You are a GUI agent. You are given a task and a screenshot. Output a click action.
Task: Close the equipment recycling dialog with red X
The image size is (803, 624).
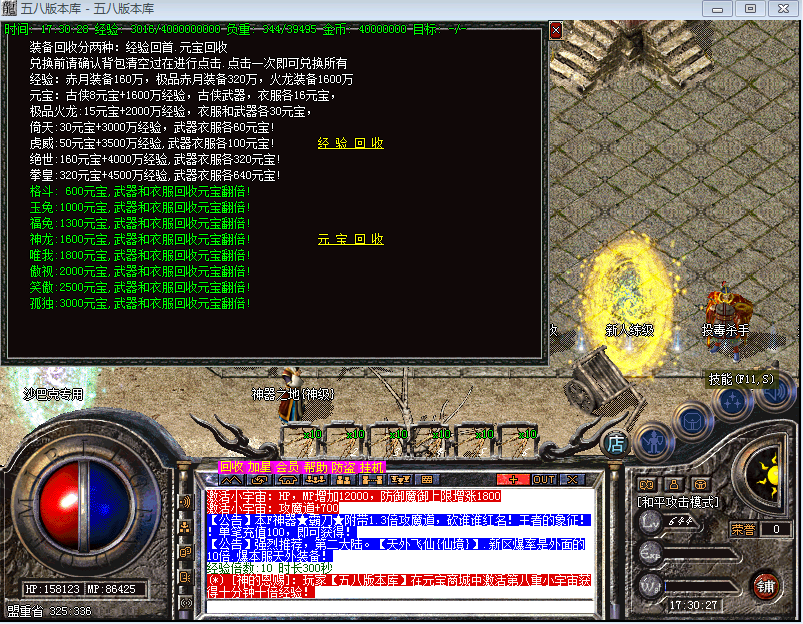[556, 31]
